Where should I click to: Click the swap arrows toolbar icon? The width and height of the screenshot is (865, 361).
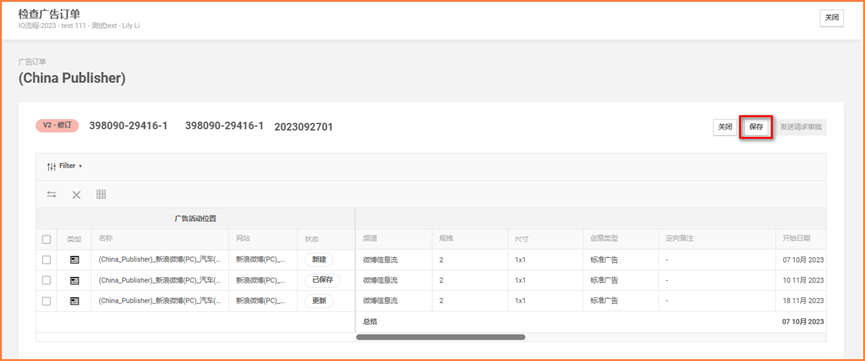pyautogui.click(x=52, y=194)
